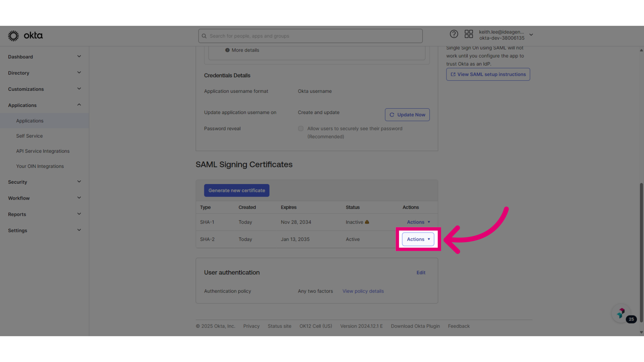Click the SAML Signing Certificates heading

tap(244, 164)
